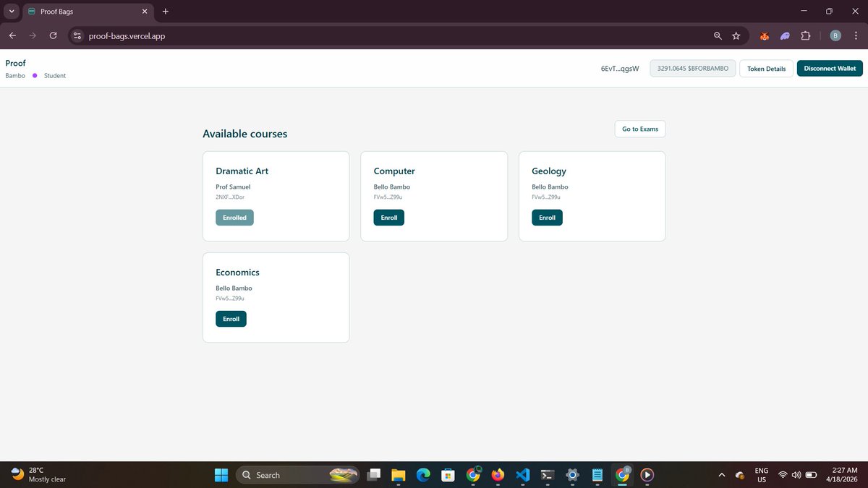Enroll in the Economics course
The width and height of the screenshot is (868, 488).
231,319
